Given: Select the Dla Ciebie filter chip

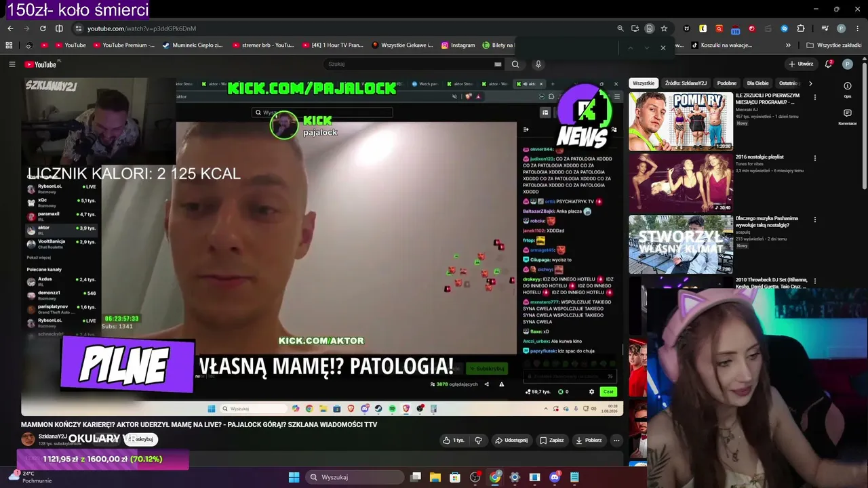Looking at the screenshot, I should pos(757,83).
